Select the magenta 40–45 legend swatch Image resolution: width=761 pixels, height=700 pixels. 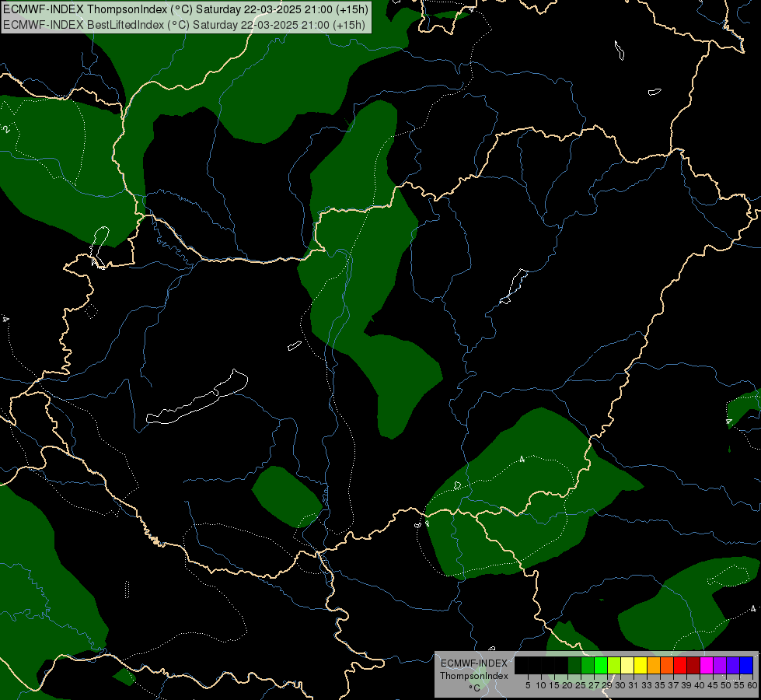pos(707,665)
